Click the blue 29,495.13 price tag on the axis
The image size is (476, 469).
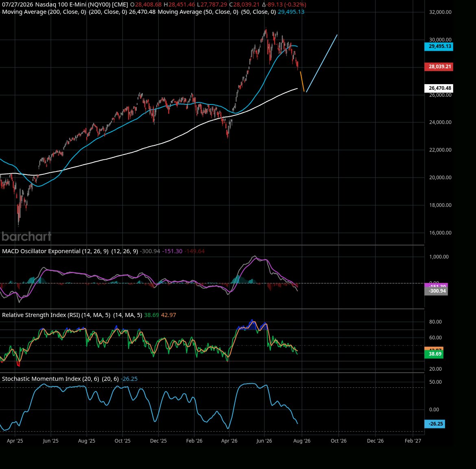tap(439, 46)
